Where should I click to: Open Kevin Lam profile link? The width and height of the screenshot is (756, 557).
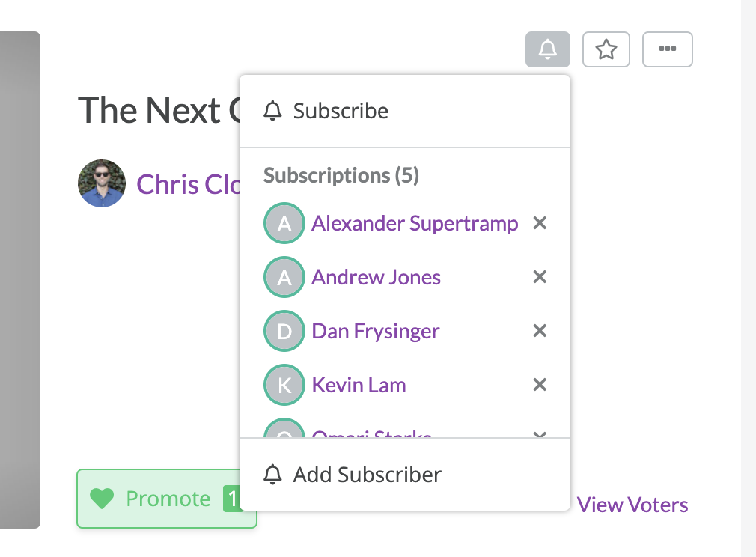tap(359, 385)
